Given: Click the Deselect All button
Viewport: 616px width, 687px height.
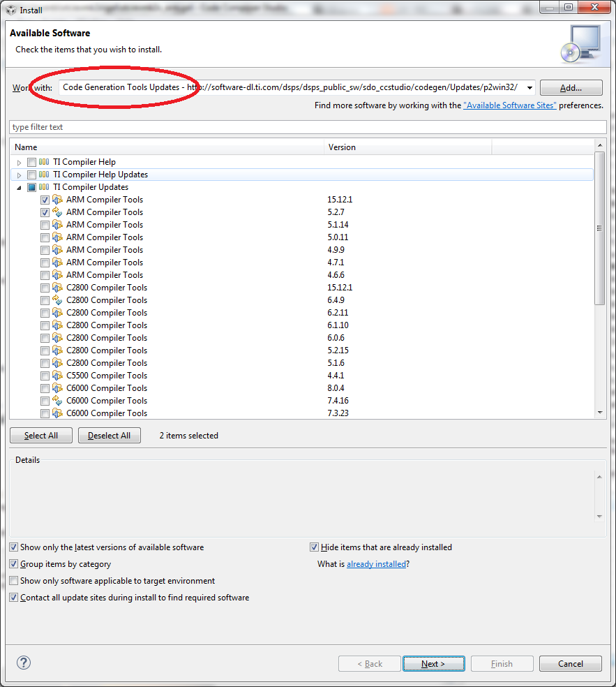Looking at the screenshot, I should 110,436.
